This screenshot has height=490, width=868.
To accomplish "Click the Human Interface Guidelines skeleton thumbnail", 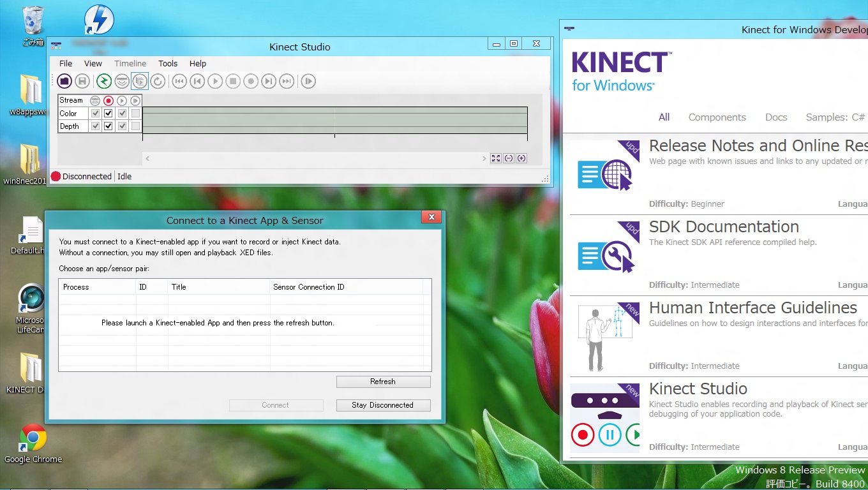I will 604,338.
